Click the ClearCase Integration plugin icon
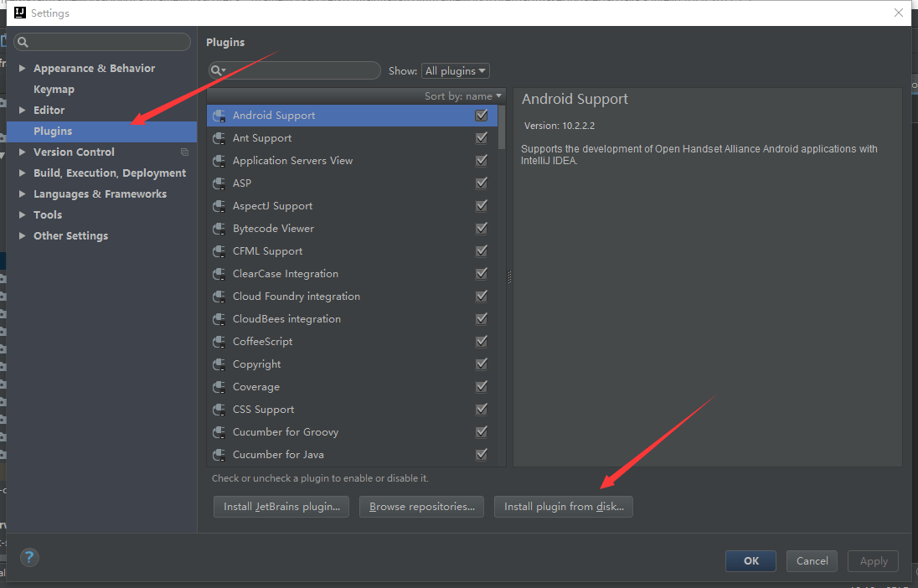This screenshot has height=588, width=918. coord(219,274)
